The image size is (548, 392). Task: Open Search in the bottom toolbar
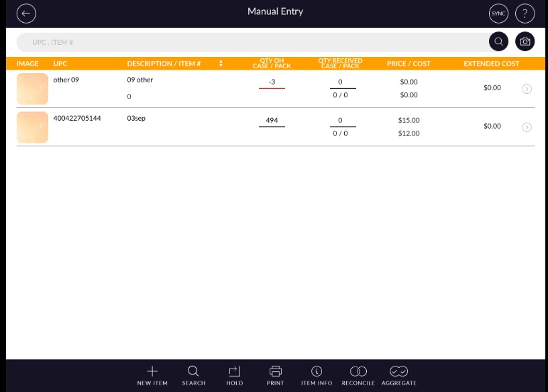click(x=193, y=375)
